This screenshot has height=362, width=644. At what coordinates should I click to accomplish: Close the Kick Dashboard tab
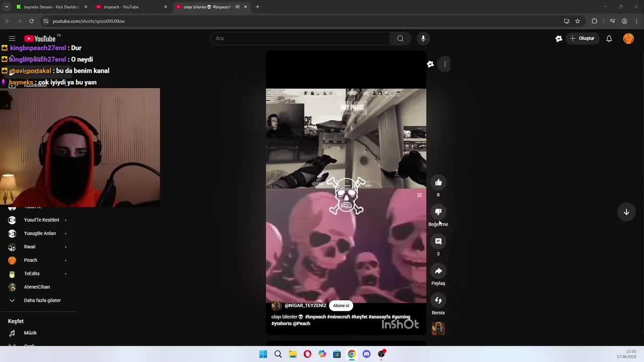click(86, 7)
